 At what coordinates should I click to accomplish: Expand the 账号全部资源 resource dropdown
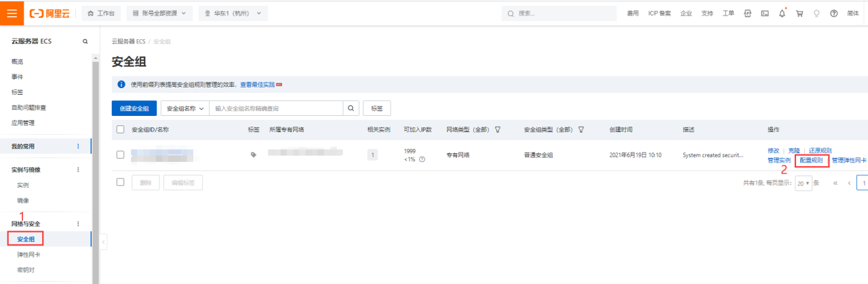(160, 14)
